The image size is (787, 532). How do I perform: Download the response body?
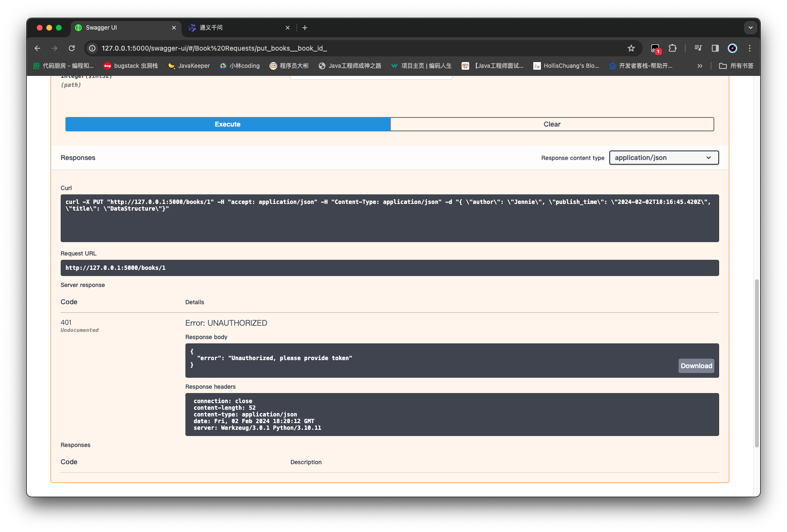(696, 366)
